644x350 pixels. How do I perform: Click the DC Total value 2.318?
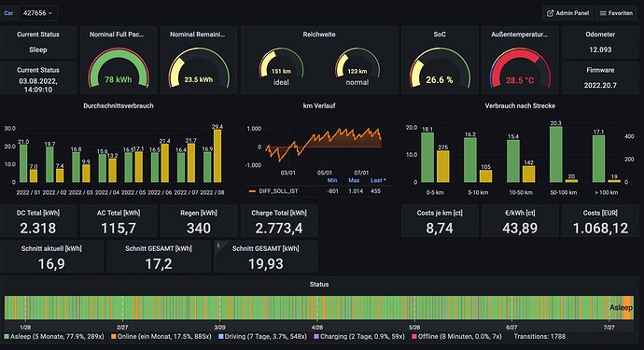pyautogui.click(x=38, y=228)
